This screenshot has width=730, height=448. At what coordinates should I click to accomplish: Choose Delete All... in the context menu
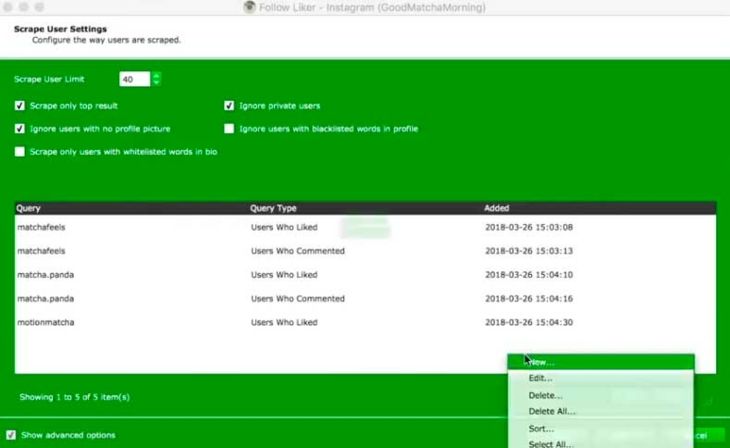pos(601,411)
